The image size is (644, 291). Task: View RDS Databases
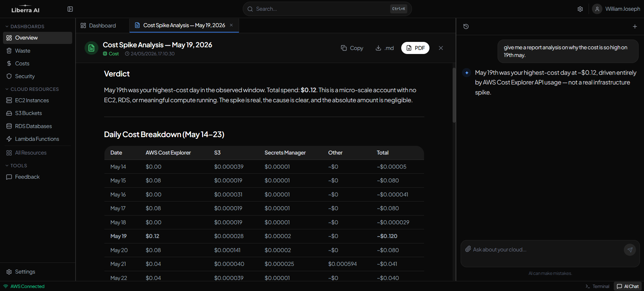pos(38,126)
